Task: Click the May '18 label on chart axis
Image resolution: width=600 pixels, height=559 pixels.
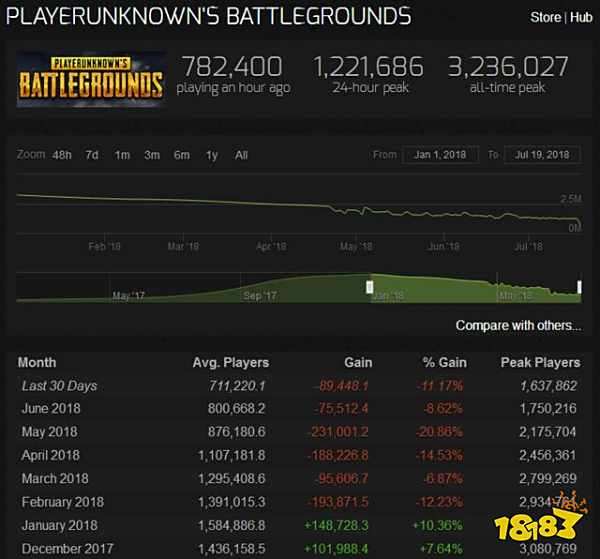Action: pos(356,246)
